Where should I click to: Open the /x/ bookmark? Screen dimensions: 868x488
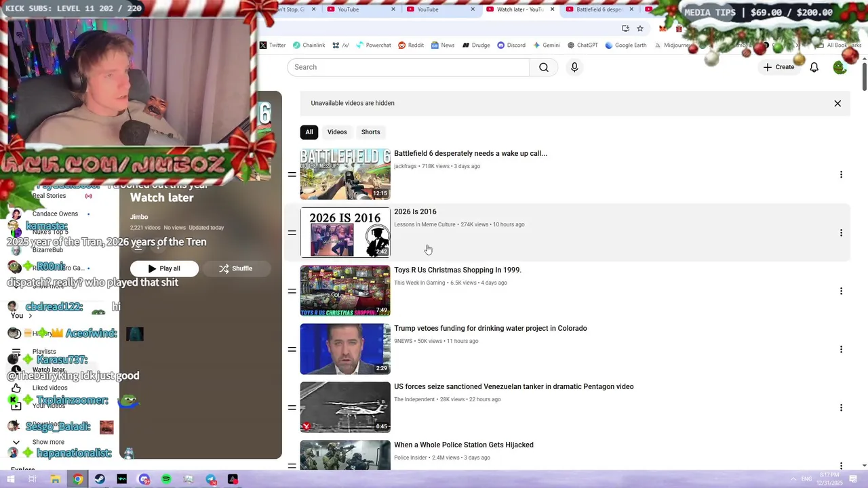pos(340,45)
